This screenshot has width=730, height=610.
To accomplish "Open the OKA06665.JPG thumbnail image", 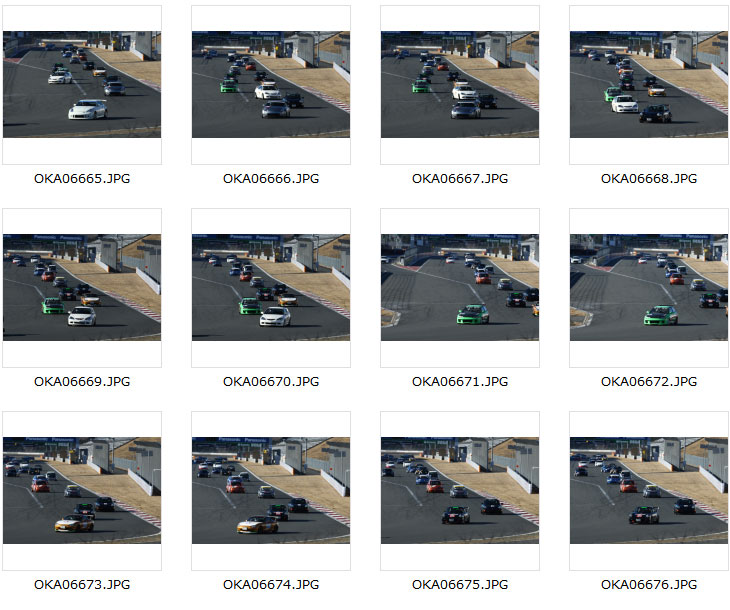I will tap(82, 84).
